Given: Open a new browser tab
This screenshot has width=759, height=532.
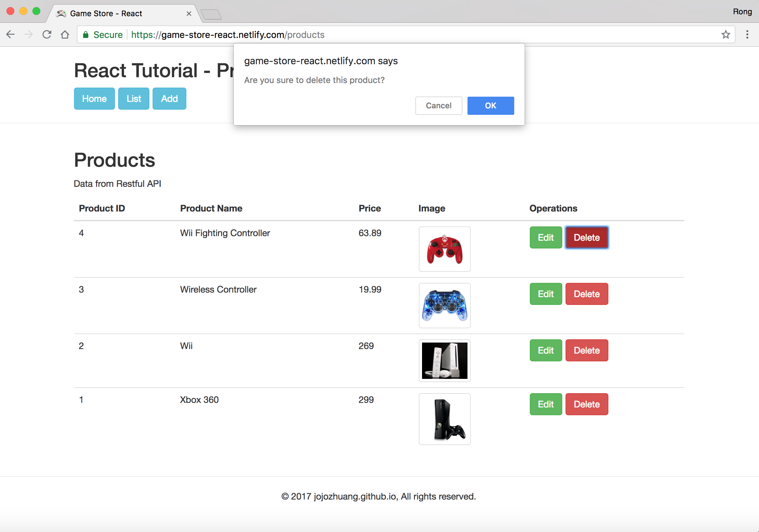Looking at the screenshot, I should coord(211,14).
